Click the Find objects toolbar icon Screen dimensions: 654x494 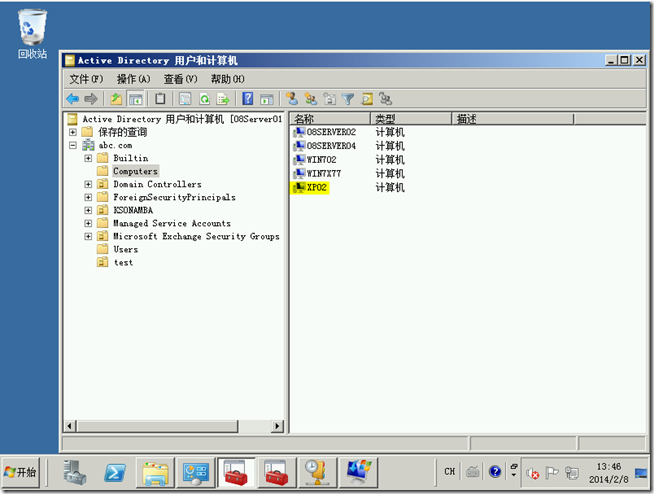(x=367, y=99)
